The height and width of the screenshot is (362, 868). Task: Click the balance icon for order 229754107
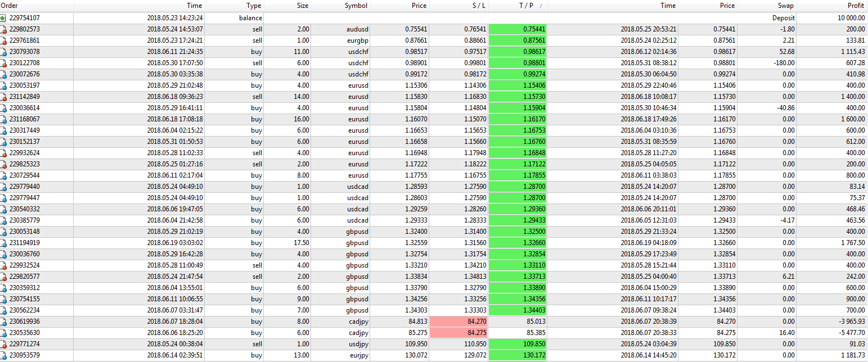[3, 18]
